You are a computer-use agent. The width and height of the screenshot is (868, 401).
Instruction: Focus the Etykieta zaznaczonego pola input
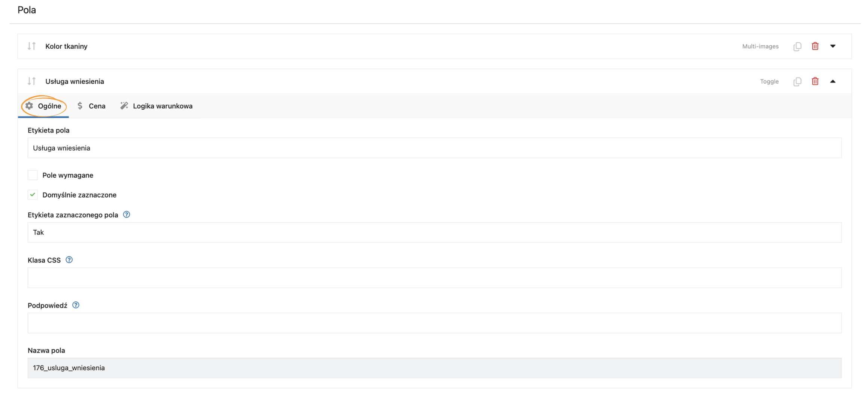point(434,232)
